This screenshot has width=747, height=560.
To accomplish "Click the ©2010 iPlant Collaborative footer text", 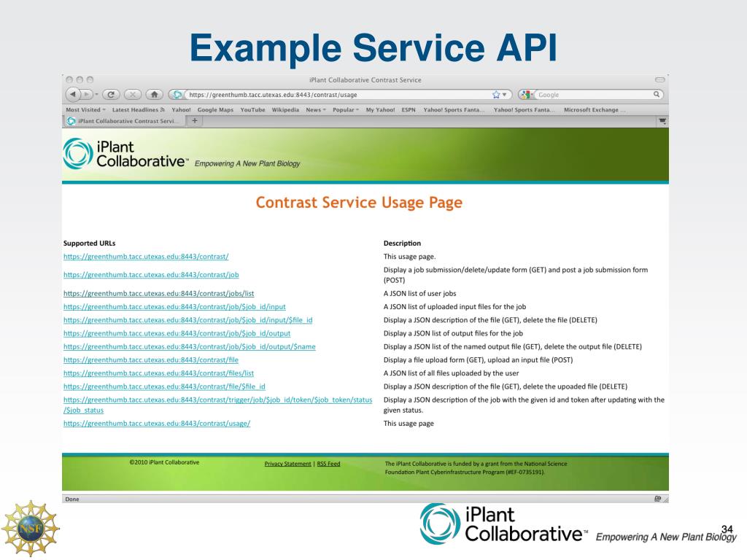I will tap(164, 462).
